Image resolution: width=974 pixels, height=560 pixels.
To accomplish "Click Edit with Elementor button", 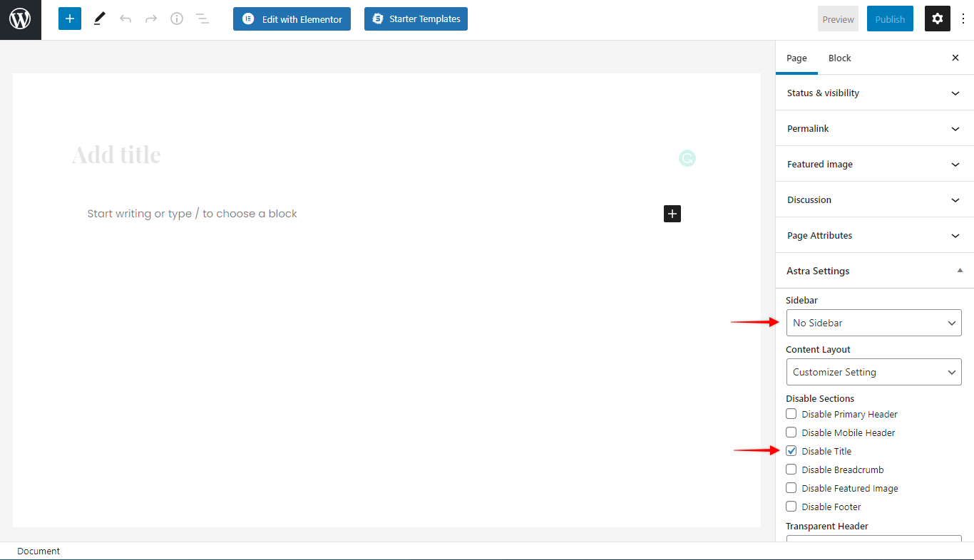I will (x=292, y=19).
